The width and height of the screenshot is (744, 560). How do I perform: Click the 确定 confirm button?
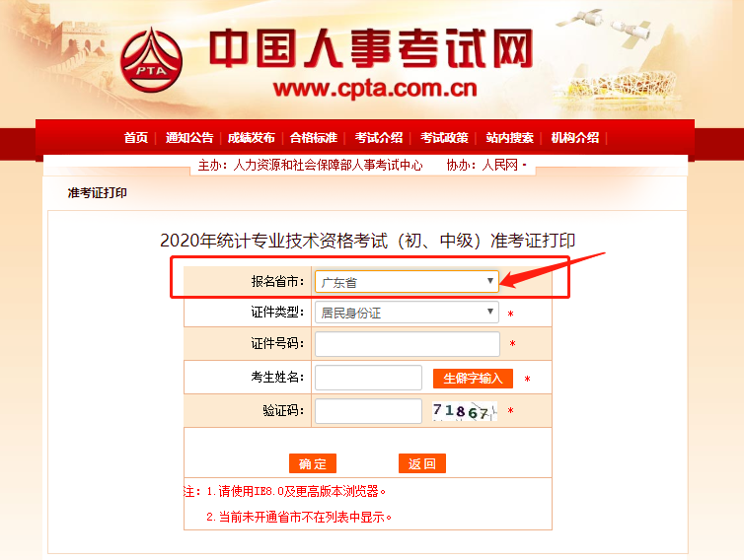click(313, 463)
